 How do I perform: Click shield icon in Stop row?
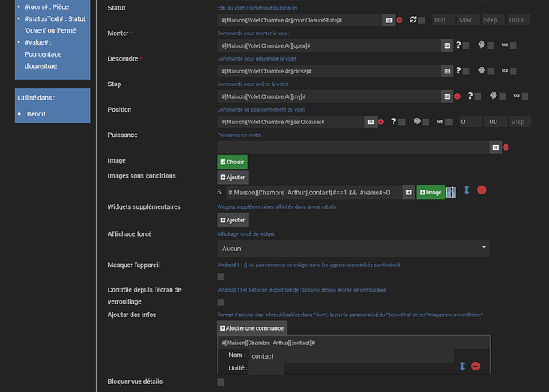494,96
